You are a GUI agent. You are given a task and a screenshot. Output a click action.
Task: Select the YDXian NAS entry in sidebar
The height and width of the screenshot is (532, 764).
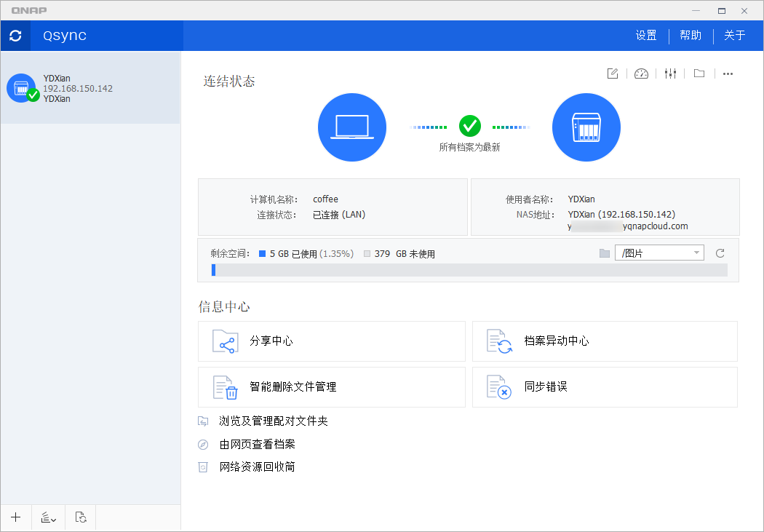[90, 88]
